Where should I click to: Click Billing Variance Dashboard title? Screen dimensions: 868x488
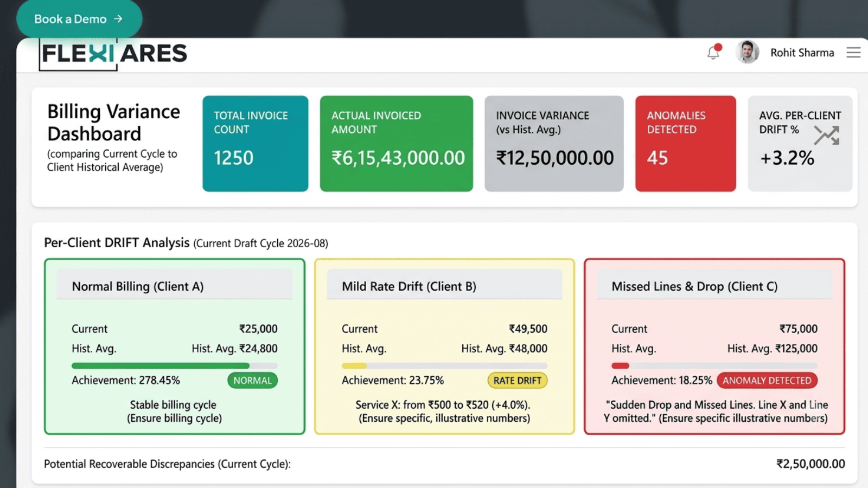pos(113,123)
